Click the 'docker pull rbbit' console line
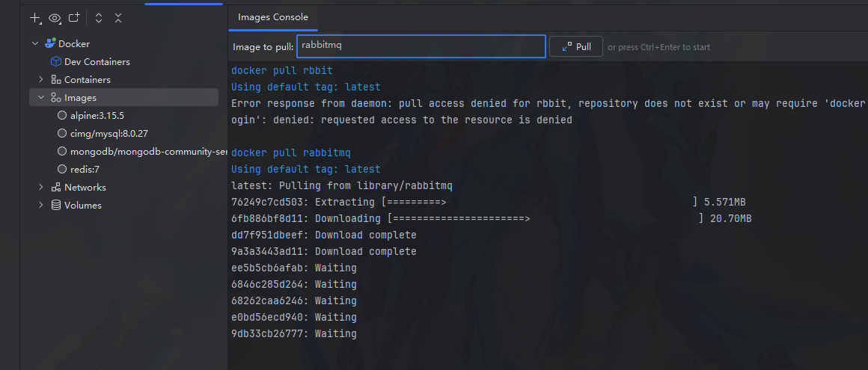This screenshot has height=370, width=868. click(x=282, y=71)
